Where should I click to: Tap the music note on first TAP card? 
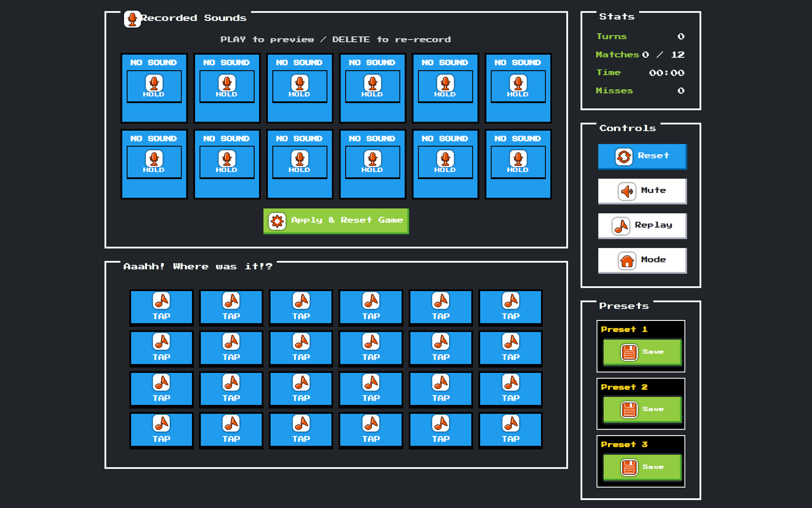click(x=161, y=301)
